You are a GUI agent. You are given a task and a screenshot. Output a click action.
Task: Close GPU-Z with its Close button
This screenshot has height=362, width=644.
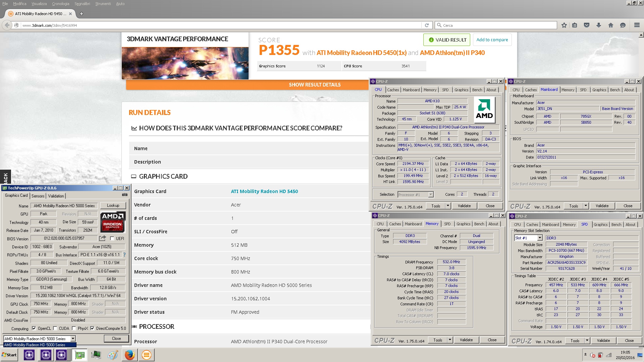click(116, 339)
